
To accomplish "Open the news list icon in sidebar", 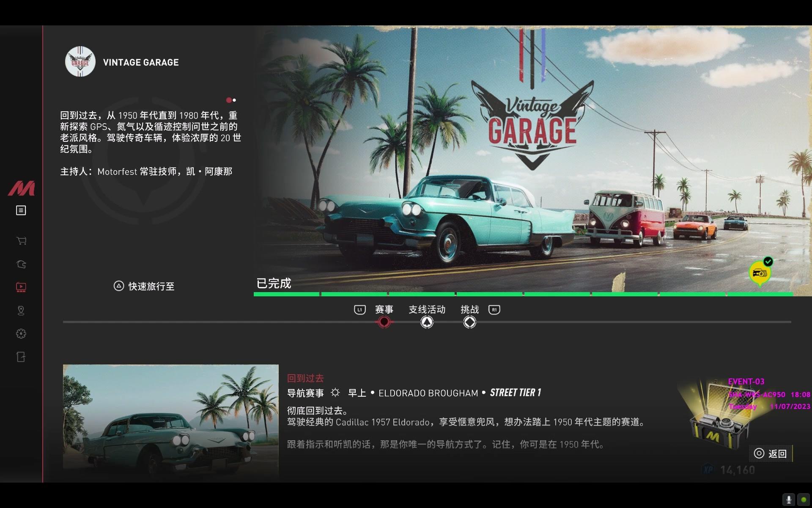I will pos(21,210).
